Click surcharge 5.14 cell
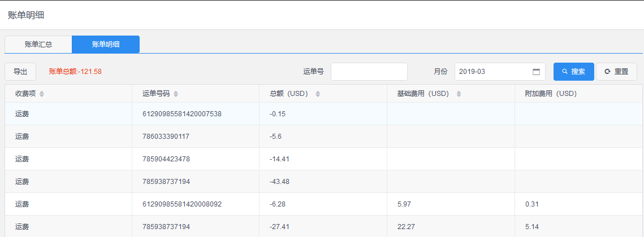 tap(578, 227)
